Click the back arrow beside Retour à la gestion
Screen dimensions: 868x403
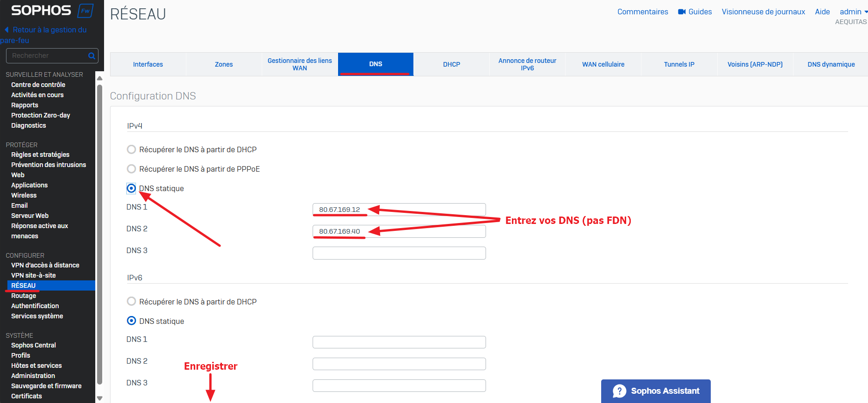click(x=6, y=30)
